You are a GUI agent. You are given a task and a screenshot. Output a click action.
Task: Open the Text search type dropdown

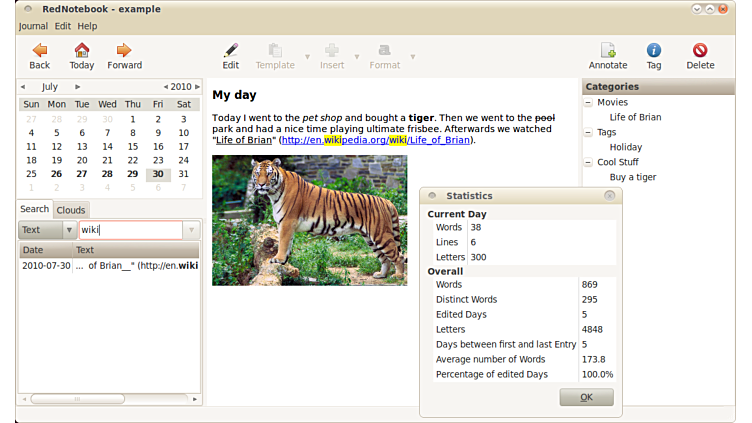click(x=48, y=230)
